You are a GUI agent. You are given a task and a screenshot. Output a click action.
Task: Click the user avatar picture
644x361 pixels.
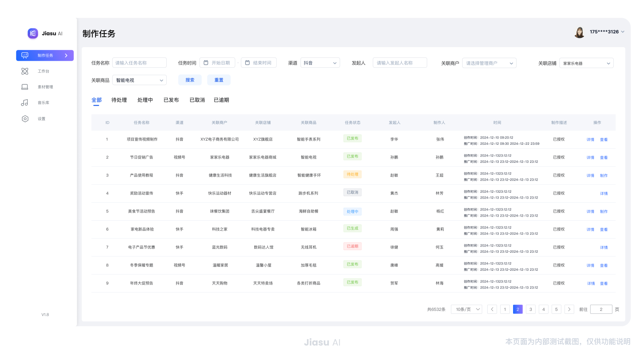579,32
